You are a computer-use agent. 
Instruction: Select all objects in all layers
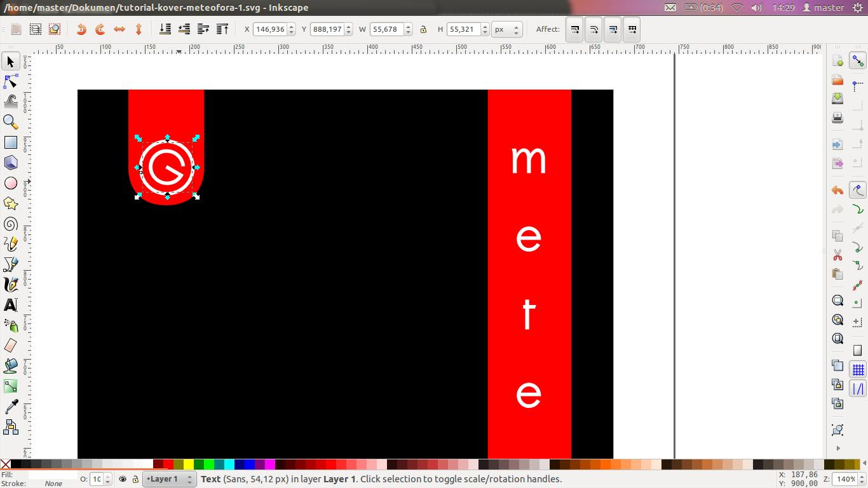point(36,29)
